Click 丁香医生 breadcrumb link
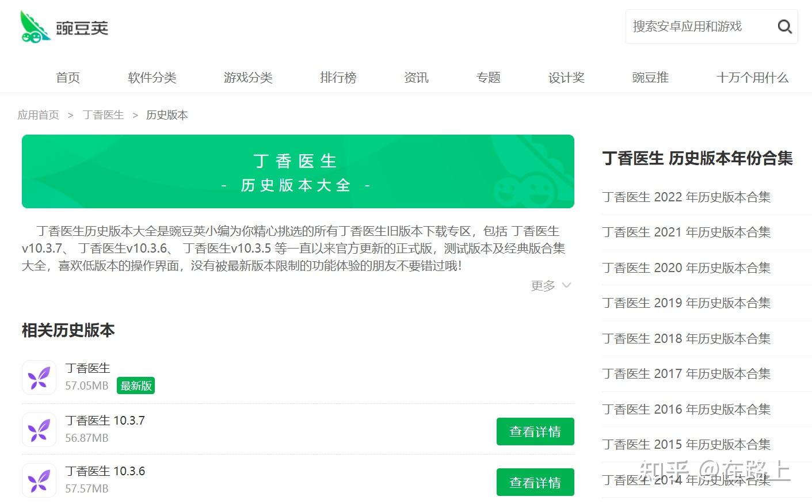The image size is (812, 504). 103,115
